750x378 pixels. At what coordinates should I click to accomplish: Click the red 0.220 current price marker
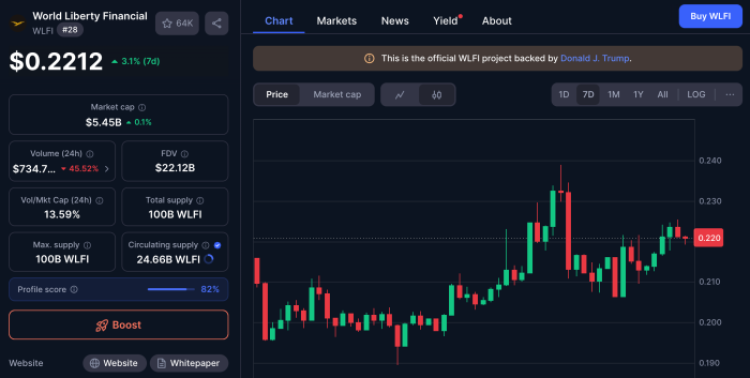point(708,238)
